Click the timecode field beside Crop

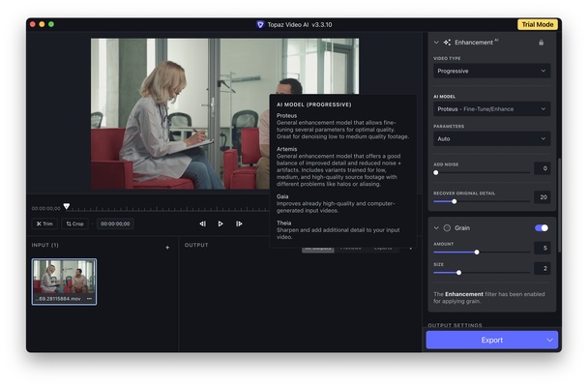pos(115,223)
